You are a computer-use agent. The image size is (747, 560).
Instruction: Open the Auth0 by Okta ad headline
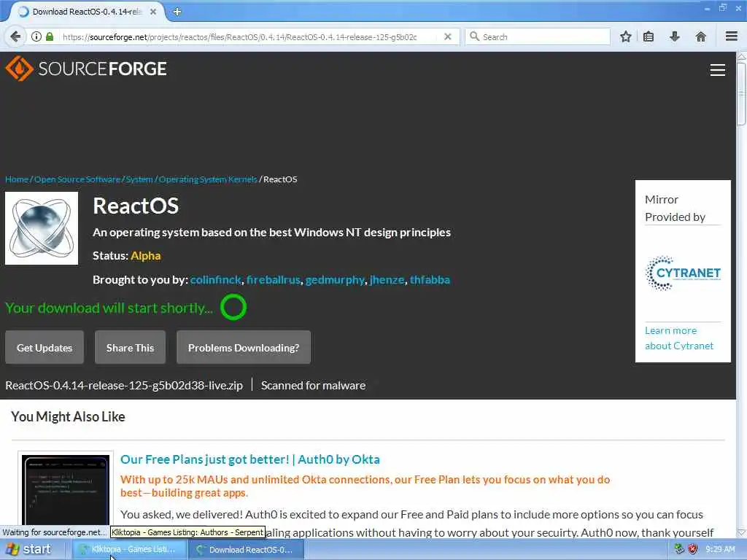250,459
